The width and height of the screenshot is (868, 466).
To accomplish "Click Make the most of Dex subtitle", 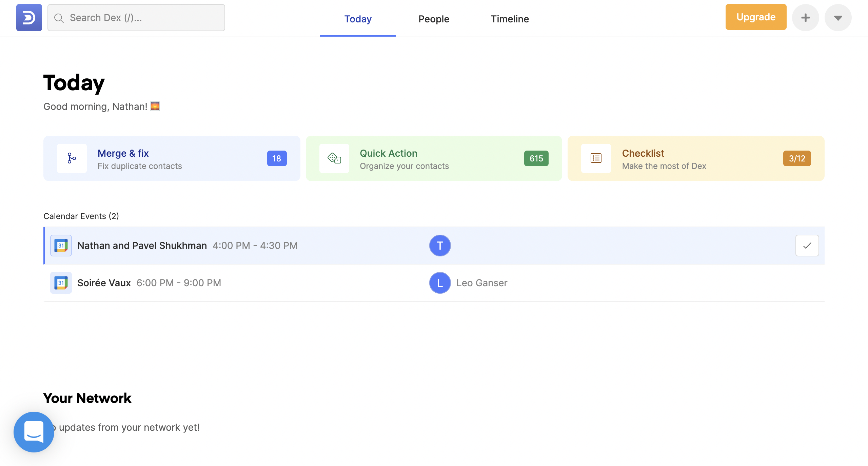I will coord(664,166).
